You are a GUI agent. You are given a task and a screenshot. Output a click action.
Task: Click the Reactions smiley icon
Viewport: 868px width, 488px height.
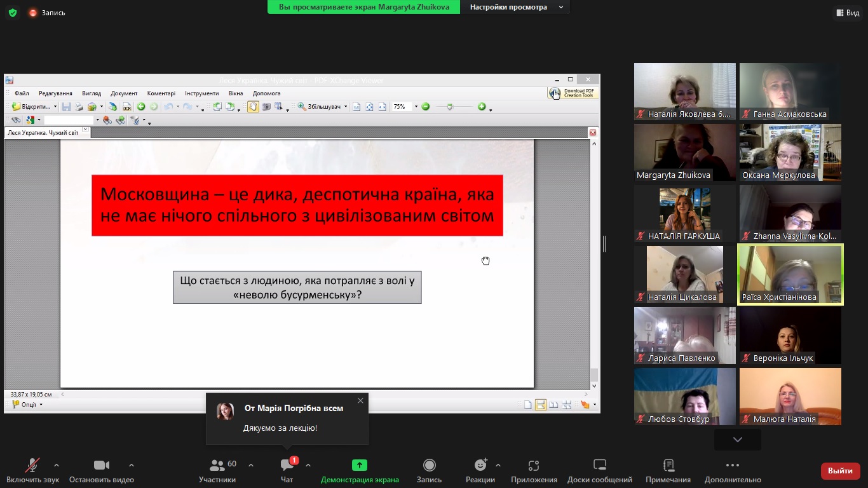[480, 466]
